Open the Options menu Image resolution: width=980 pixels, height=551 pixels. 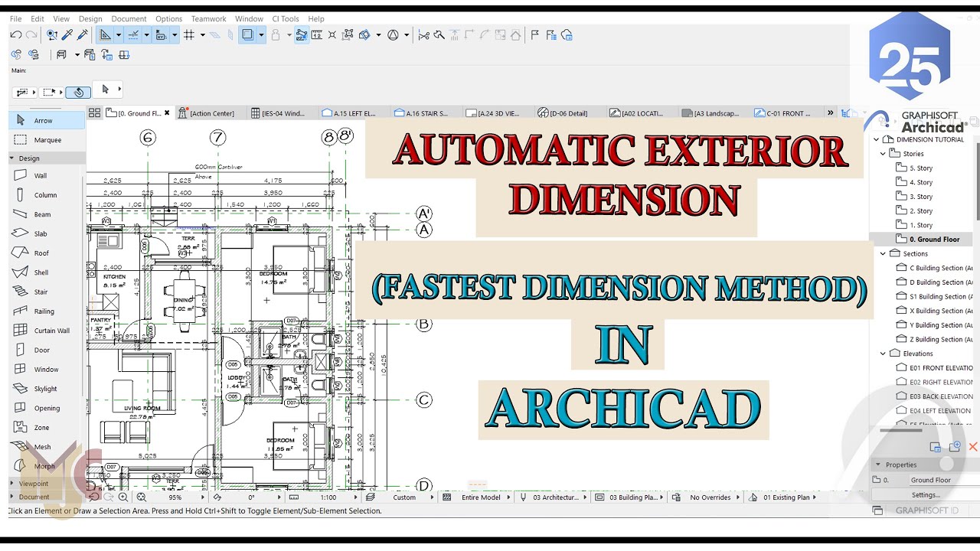coord(168,18)
